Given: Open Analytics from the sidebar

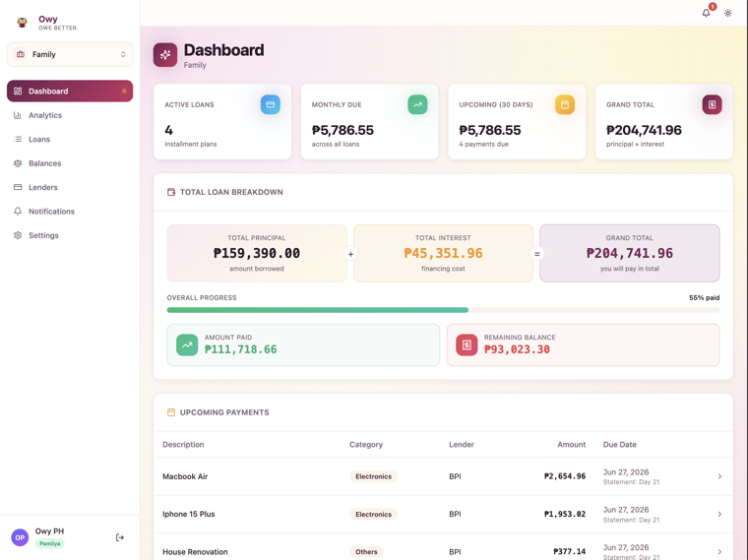Looking at the screenshot, I should click(x=70, y=115).
